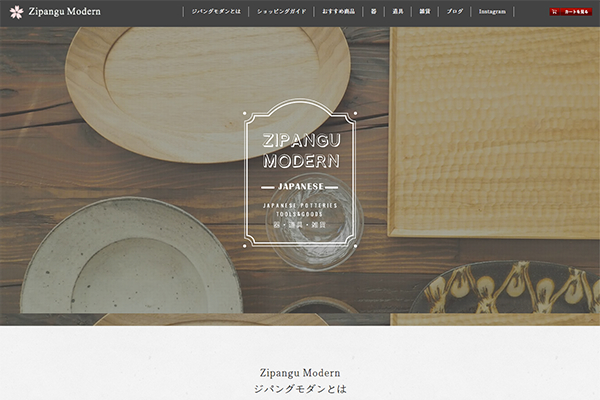Open the ブログ page link

[455, 11]
